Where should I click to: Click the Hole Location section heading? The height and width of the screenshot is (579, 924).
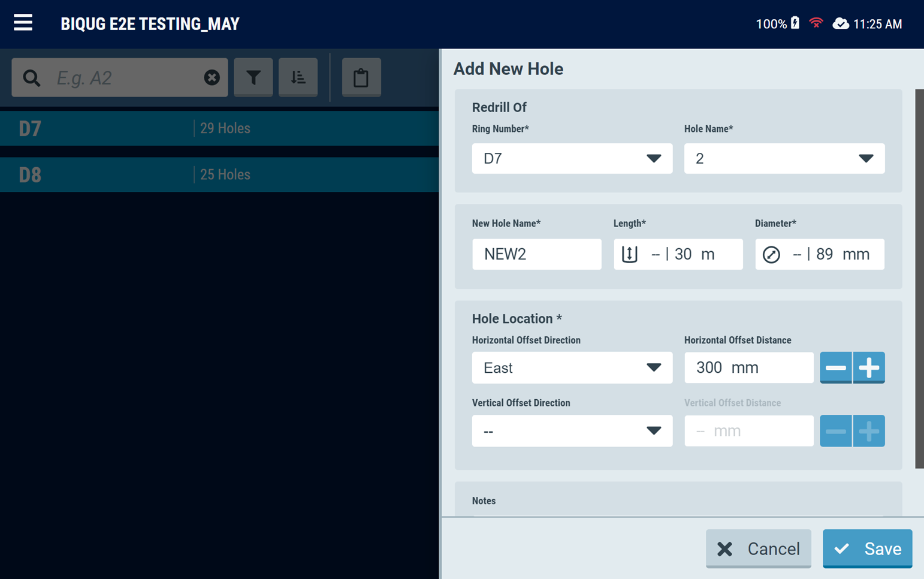click(x=517, y=319)
